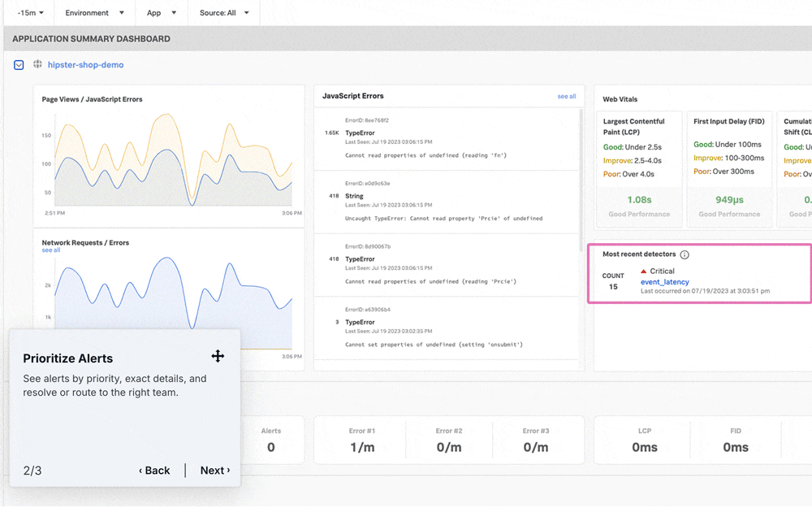The image size is (812, 508).
Task: Go Back in the tour
Action: coord(154,470)
